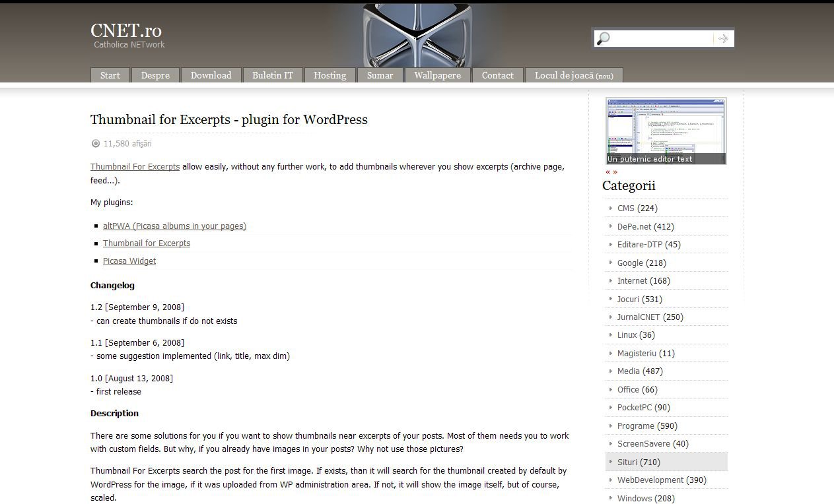Click the Thumbnail For Excerpts intro link

(x=135, y=166)
